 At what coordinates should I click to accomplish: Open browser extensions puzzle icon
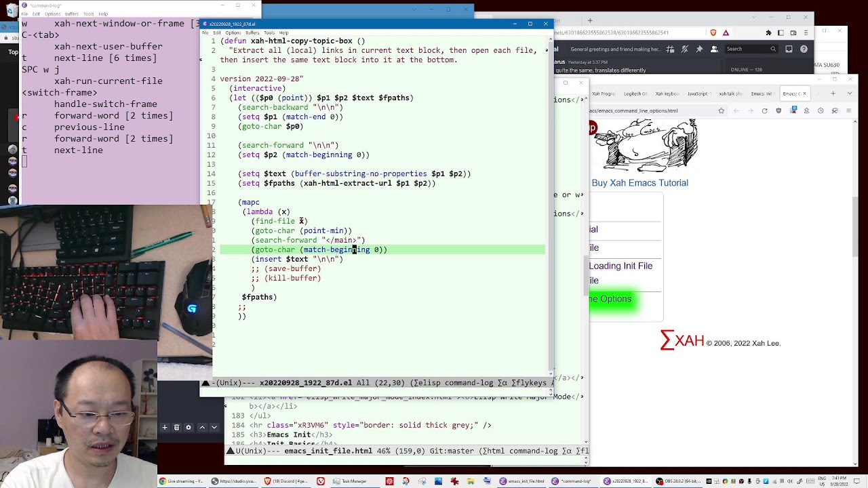(x=770, y=33)
